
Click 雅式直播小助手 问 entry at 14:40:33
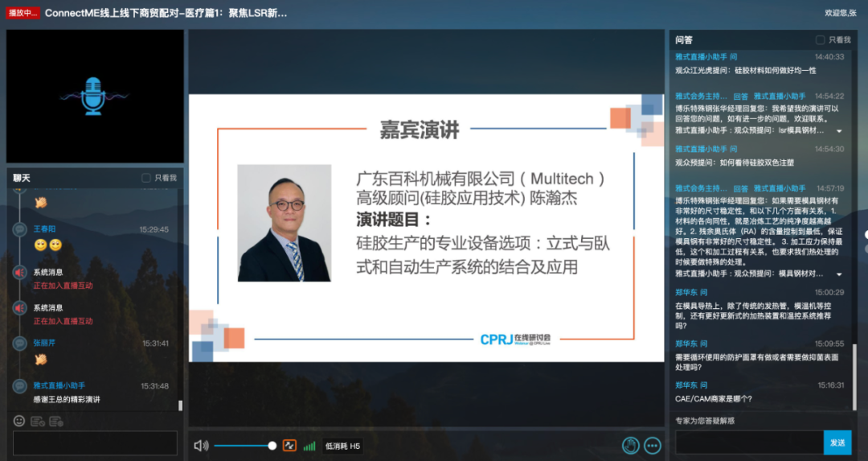[706, 57]
